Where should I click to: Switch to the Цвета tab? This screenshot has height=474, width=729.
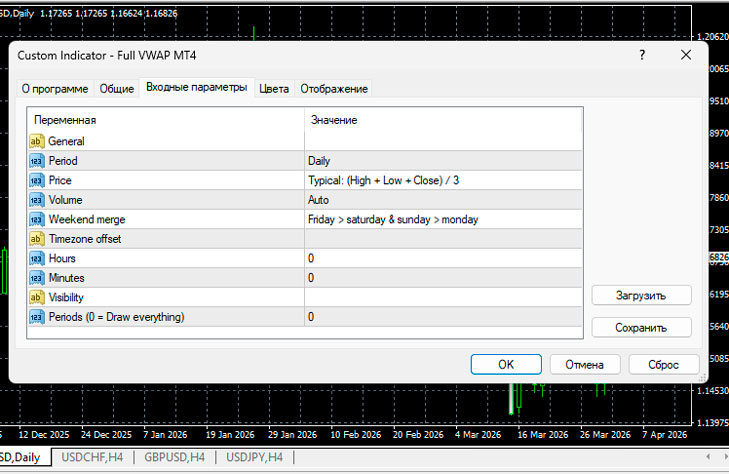tap(274, 89)
